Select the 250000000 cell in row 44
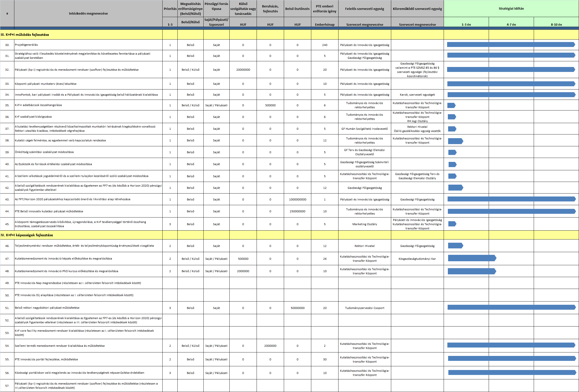Screen dimensions: 579x392 297,211
